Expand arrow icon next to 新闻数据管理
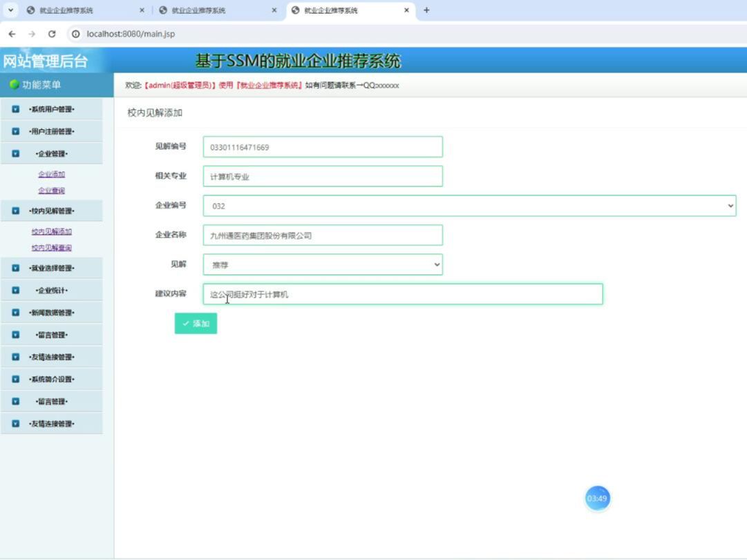This screenshot has width=747, height=560. click(x=16, y=312)
